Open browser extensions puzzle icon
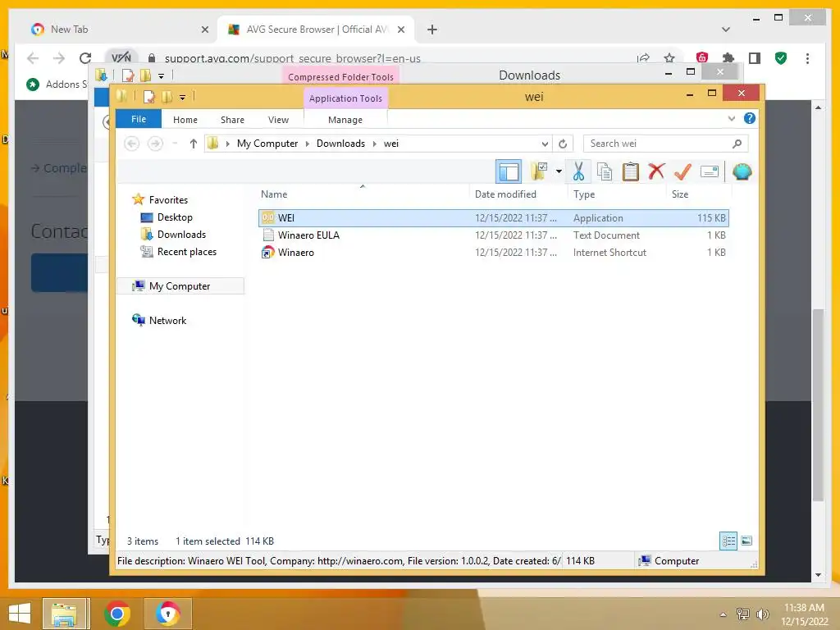840x630 pixels. [728, 58]
